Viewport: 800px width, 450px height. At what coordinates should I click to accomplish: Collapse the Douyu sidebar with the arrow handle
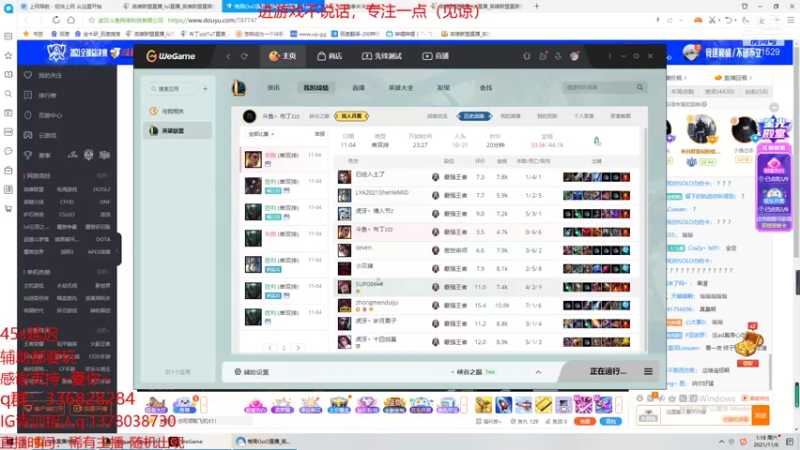pyautogui.click(x=117, y=250)
